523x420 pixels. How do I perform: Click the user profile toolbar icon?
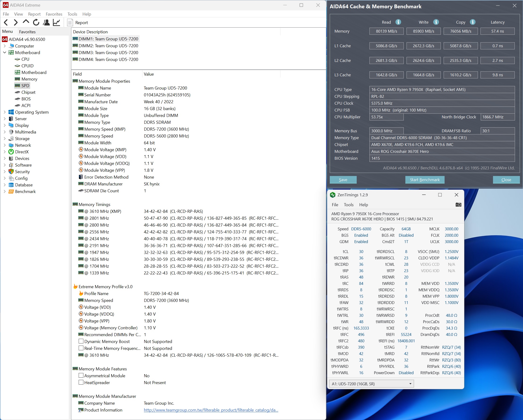pos(46,23)
